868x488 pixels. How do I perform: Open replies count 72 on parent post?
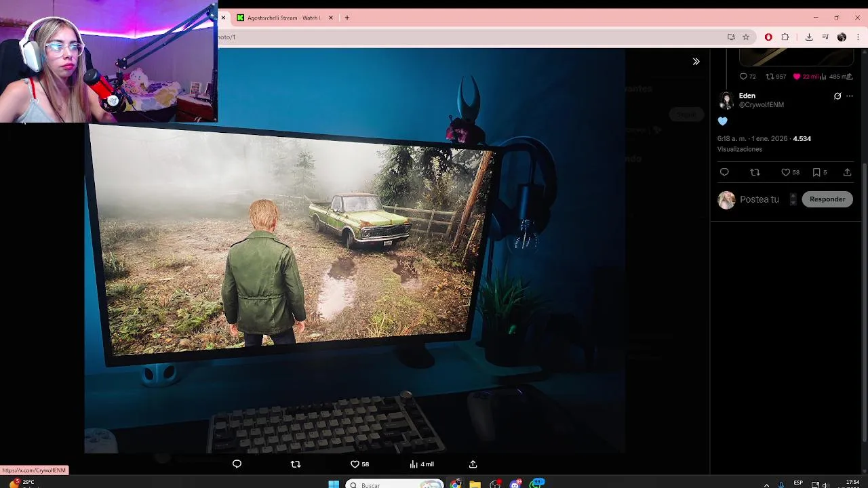[x=747, y=77]
